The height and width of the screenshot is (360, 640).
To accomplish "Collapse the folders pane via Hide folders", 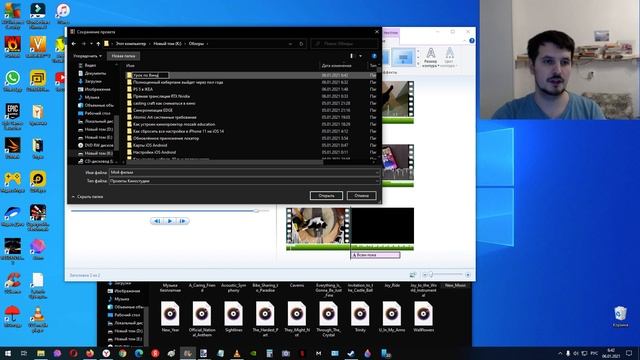I will pos(87,197).
